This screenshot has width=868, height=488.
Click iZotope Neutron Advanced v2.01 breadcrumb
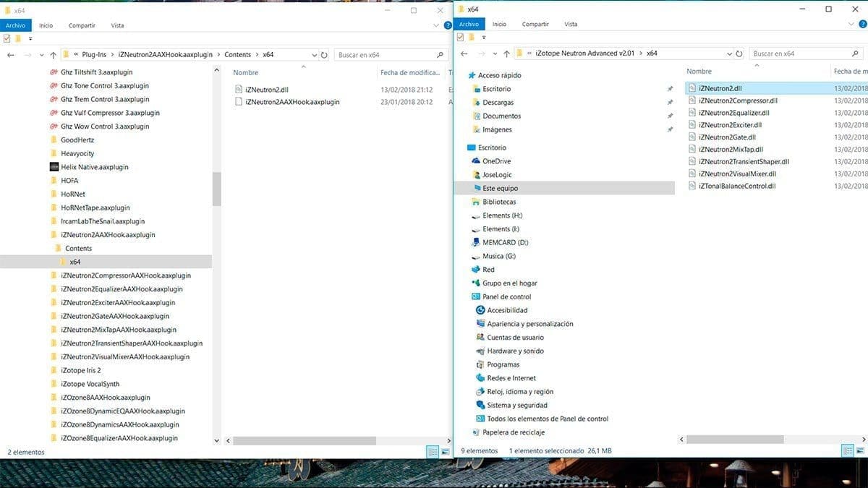[587, 53]
